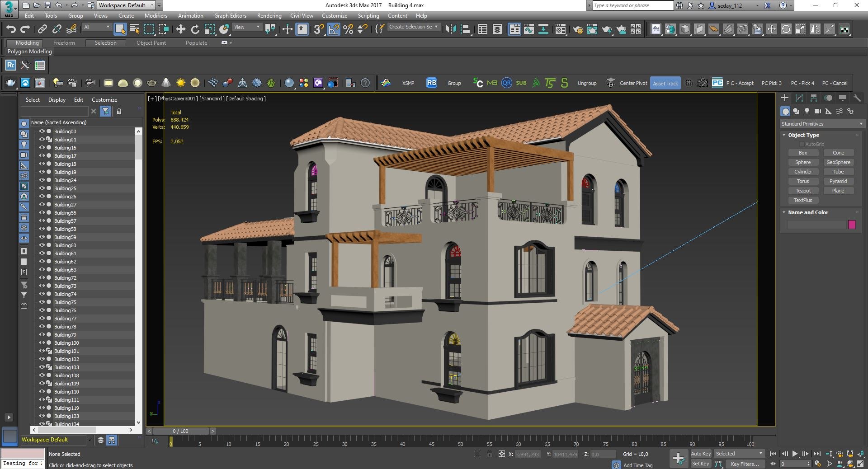Click the Undo arrow in main toolbar
The height and width of the screenshot is (469, 868).
tap(11, 29)
